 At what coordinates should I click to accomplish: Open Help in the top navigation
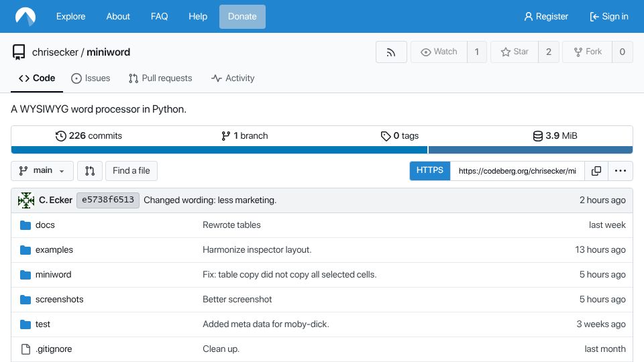click(198, 16)
